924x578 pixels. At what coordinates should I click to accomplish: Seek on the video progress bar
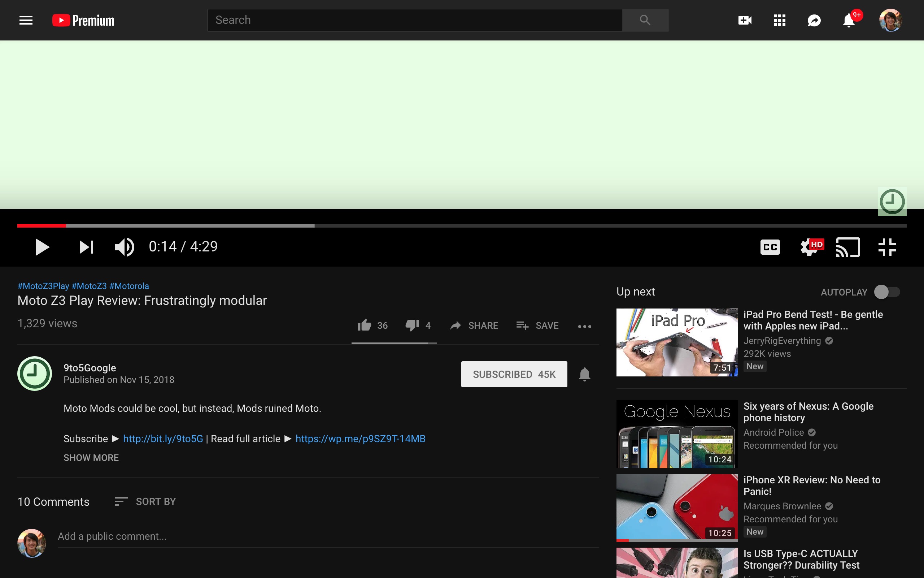(462, 226)
